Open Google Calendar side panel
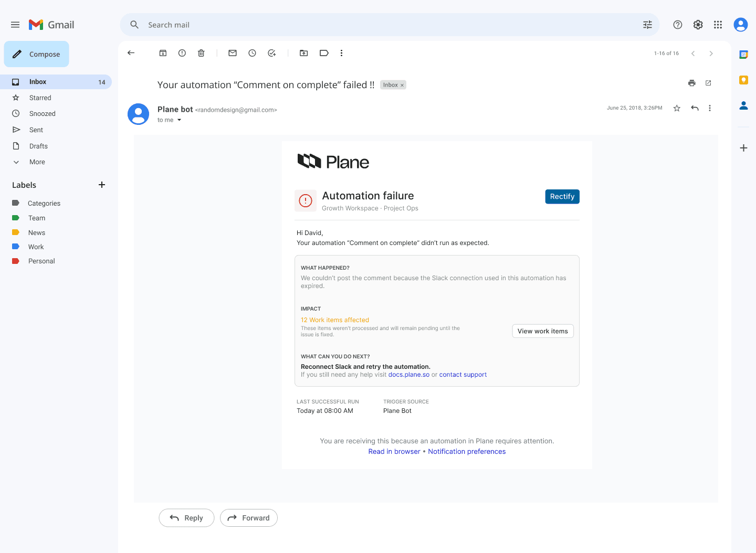The width and height of the screenshot is (756, 553). [x=743, y=55]
